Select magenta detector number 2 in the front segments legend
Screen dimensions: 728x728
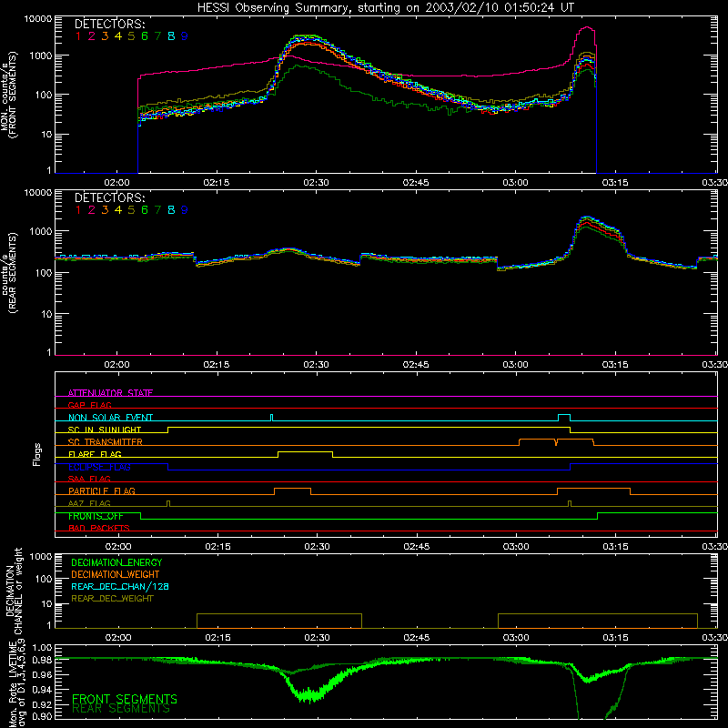pos(92,35)
